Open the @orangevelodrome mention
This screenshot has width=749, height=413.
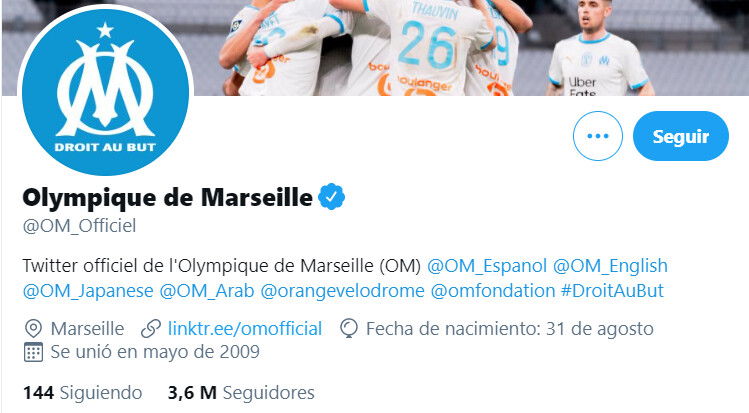(x=342, y=291)
